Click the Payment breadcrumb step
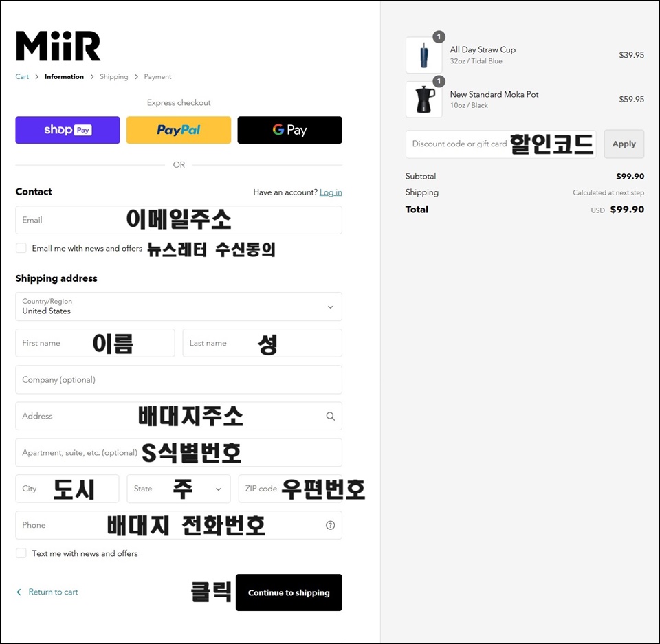This screenshot has height=644, width=660. [x=157, y=76]
